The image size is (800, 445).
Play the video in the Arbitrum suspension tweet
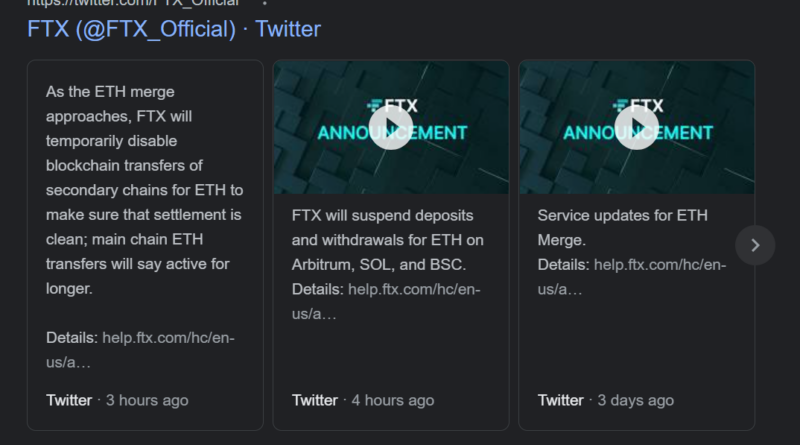point(390,127)
